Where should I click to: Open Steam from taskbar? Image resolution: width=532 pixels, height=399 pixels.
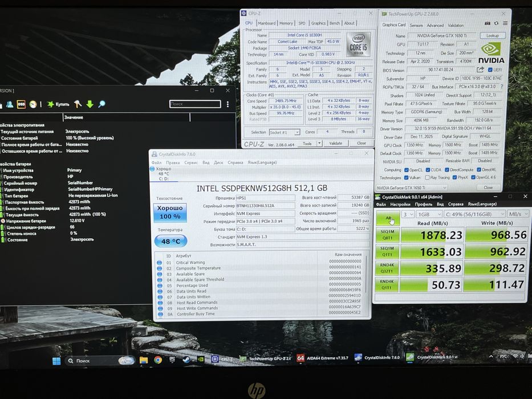(x=186, y=359)
